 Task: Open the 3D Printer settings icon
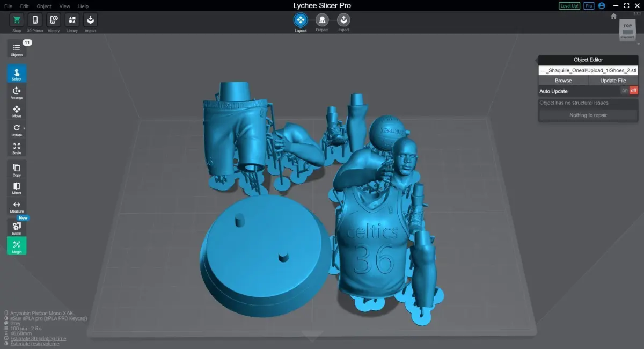coord(35,20)
